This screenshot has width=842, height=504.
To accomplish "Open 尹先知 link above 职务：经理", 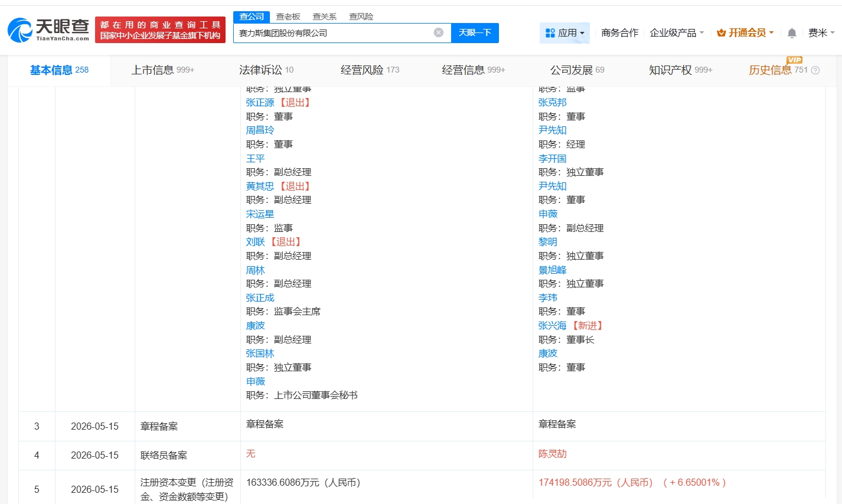I will [x=552, y=130].
